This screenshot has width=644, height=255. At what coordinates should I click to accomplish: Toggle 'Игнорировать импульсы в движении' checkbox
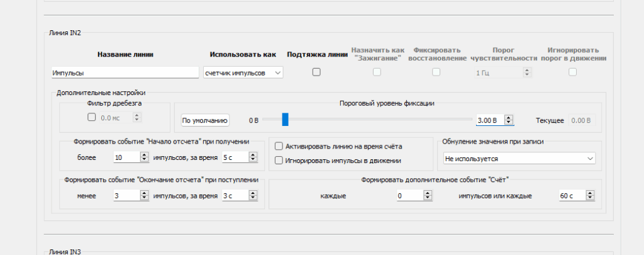click(279, 161)
